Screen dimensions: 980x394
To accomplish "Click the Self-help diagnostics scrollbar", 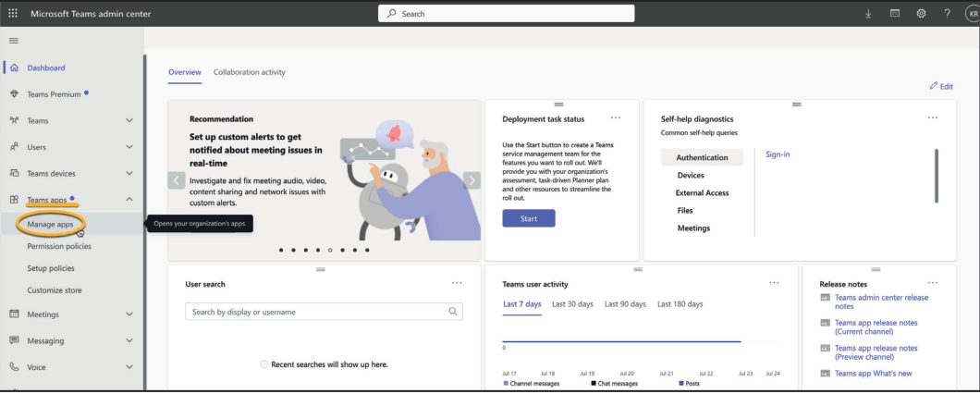I will (x=937, y=176).
